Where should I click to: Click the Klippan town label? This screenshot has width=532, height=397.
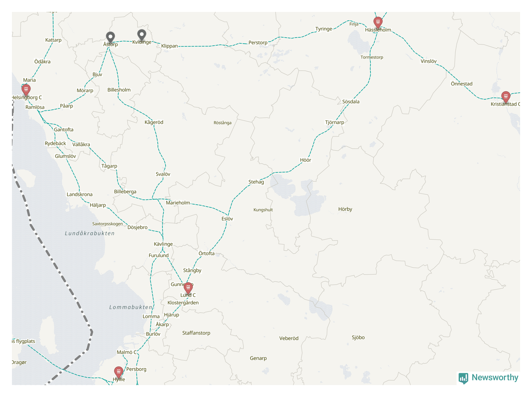170,46
